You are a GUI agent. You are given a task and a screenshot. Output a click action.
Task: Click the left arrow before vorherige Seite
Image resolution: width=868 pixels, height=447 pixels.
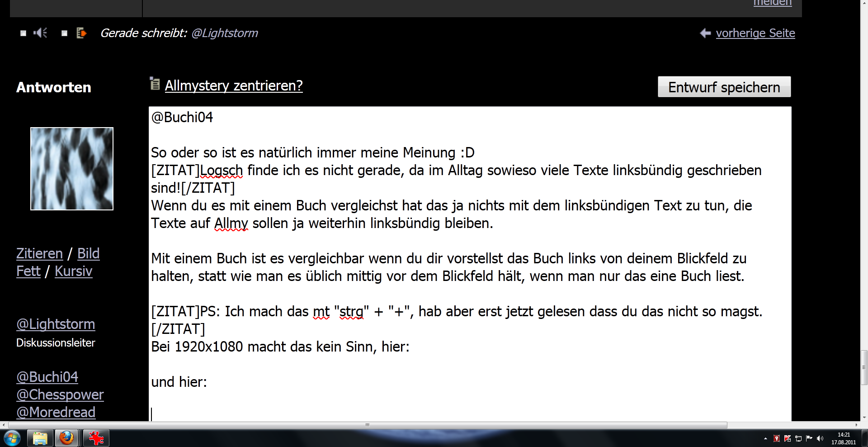pyautogui.click(x=705, y=33)
